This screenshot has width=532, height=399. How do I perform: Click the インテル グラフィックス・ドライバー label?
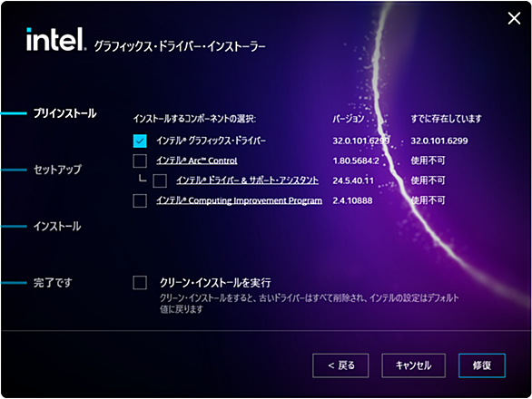coord(211,141)
